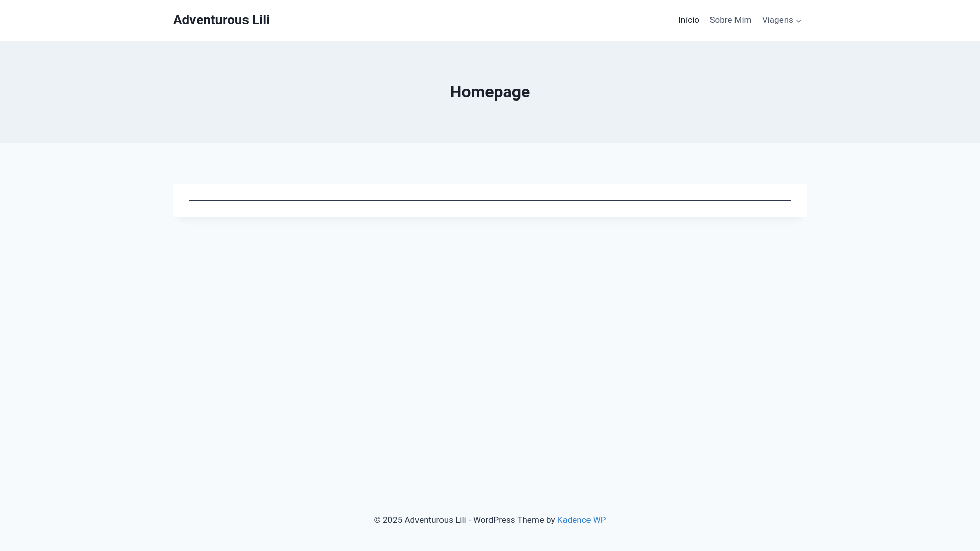Go to the Início menu item
The width and height of the screenshot is (980, 551).
click(689, 20)
